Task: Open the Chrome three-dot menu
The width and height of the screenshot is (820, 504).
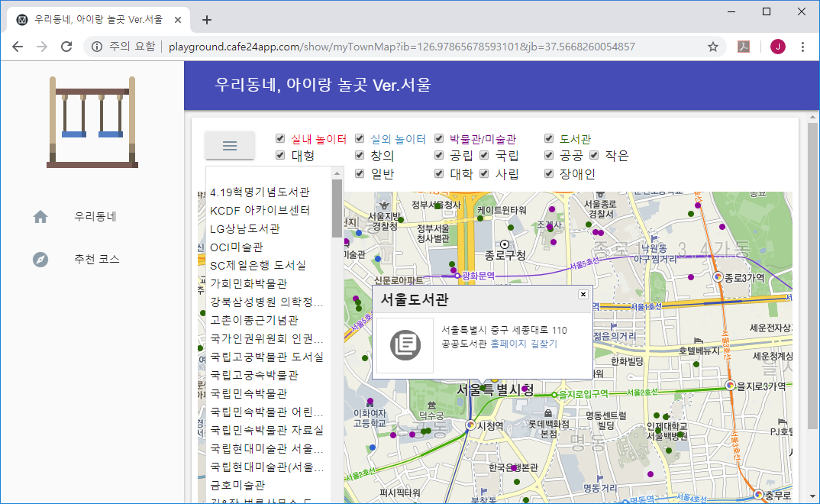Action: coord(802,47)
